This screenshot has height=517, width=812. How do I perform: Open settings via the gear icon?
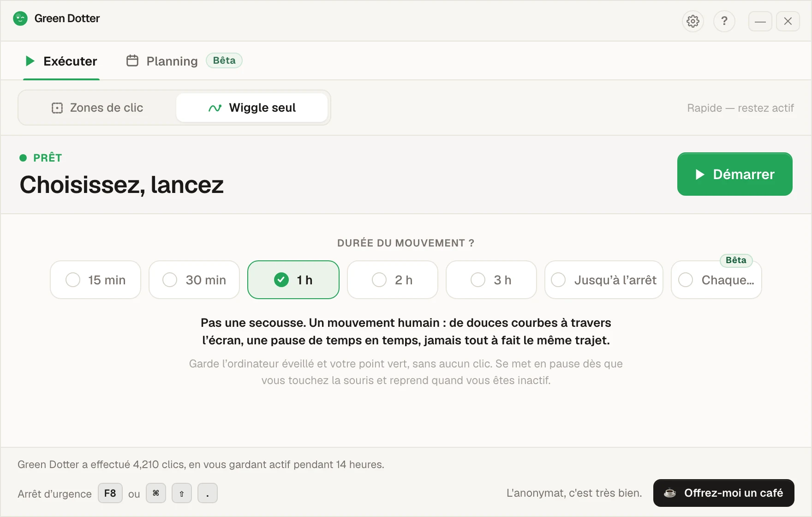coord(693,21)
